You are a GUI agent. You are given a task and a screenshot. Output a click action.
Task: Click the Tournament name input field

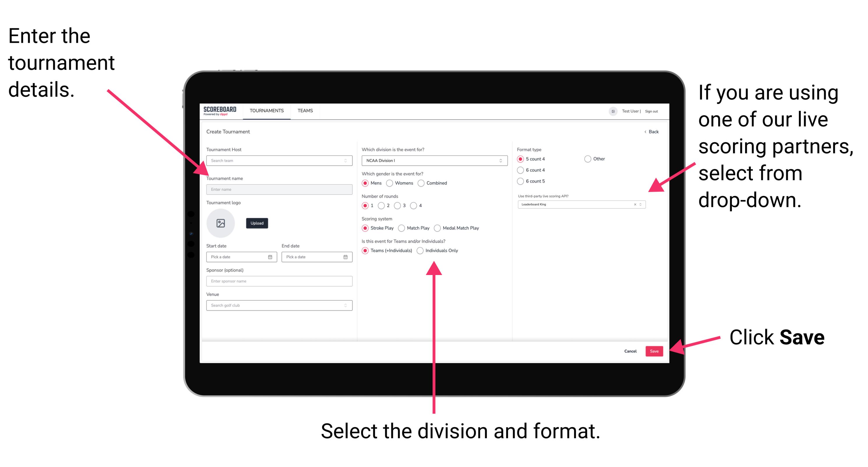point(278,189)
